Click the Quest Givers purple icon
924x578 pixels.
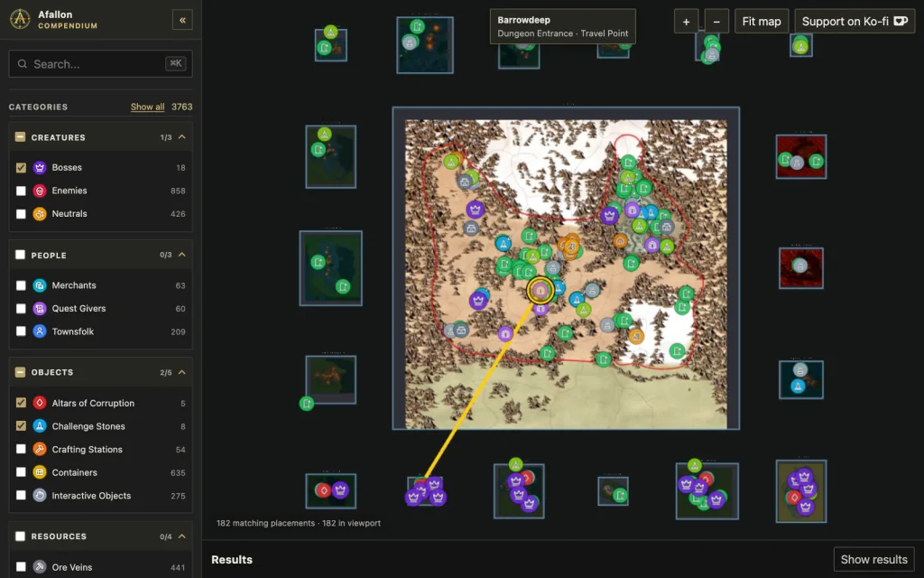tap(40, 309)
